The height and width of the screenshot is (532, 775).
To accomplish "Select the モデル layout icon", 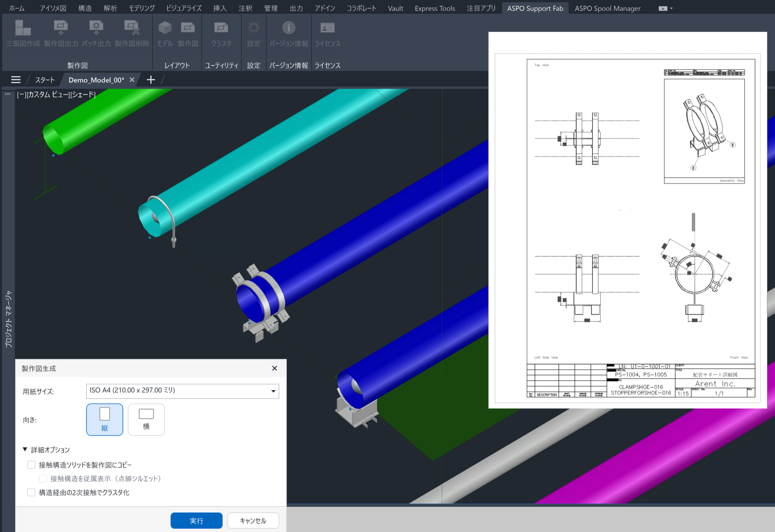I will coord(165,28).
